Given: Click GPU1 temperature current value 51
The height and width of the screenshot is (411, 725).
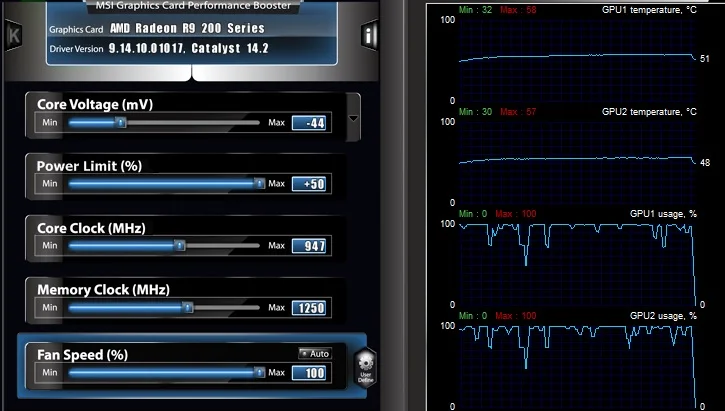Looking at the screenshot, I should (705, 59).
